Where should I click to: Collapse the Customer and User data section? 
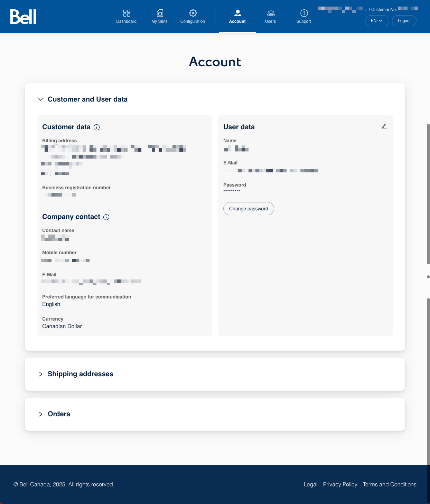click(x=41, y=99)
